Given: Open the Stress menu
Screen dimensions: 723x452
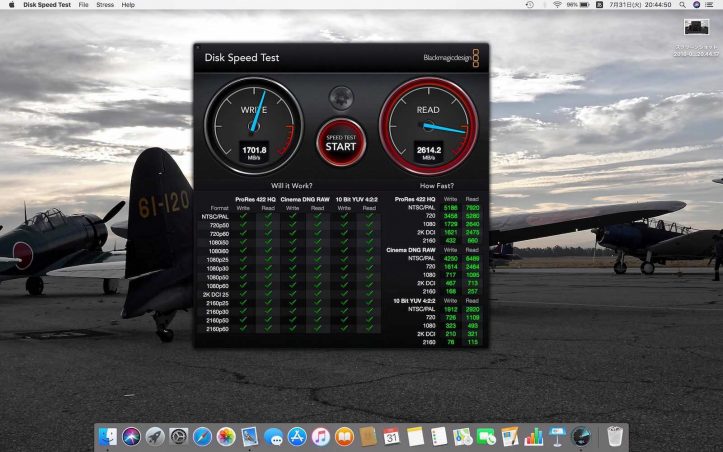Looking at the screenshot, I should 105,5.
